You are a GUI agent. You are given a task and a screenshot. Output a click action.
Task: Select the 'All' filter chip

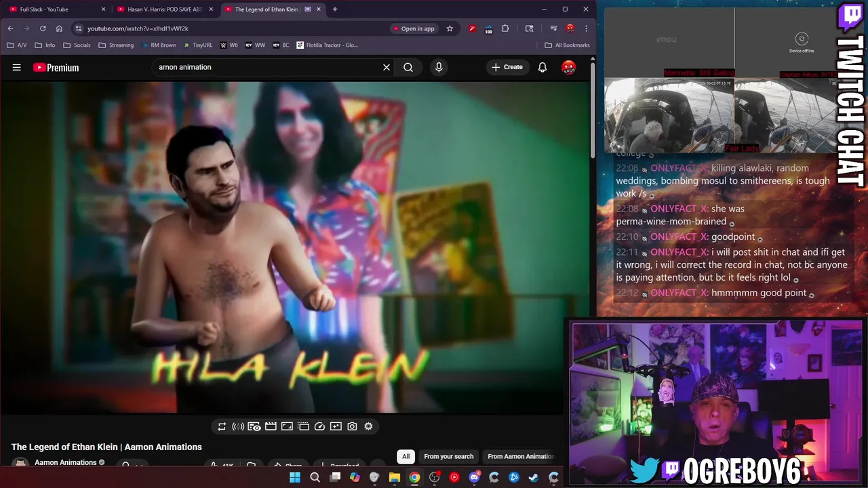tap(406, 456)
